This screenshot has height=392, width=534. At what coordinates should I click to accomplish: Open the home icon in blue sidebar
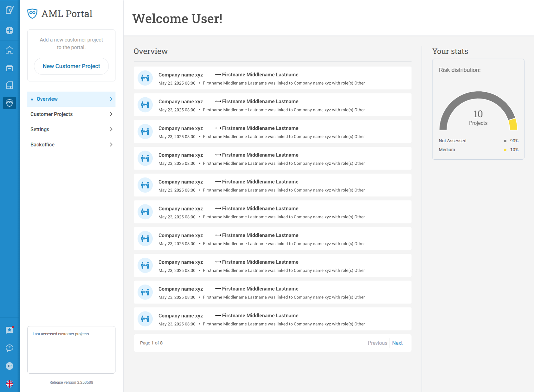(x=10, y=50)
